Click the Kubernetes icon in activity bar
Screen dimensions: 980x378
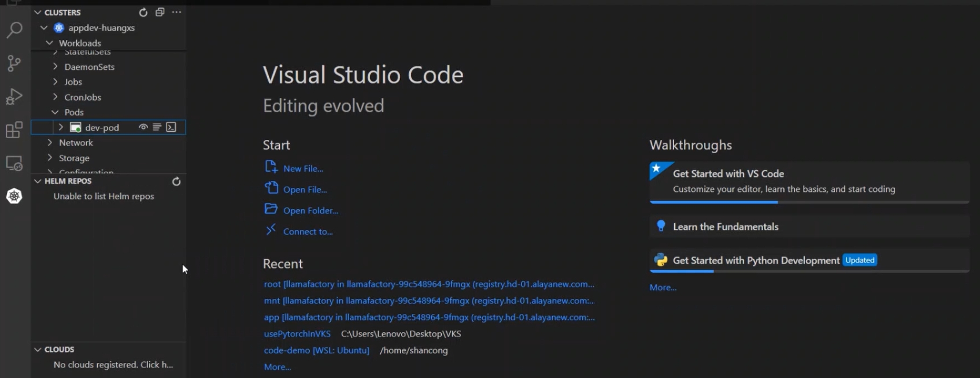(14, 197)
